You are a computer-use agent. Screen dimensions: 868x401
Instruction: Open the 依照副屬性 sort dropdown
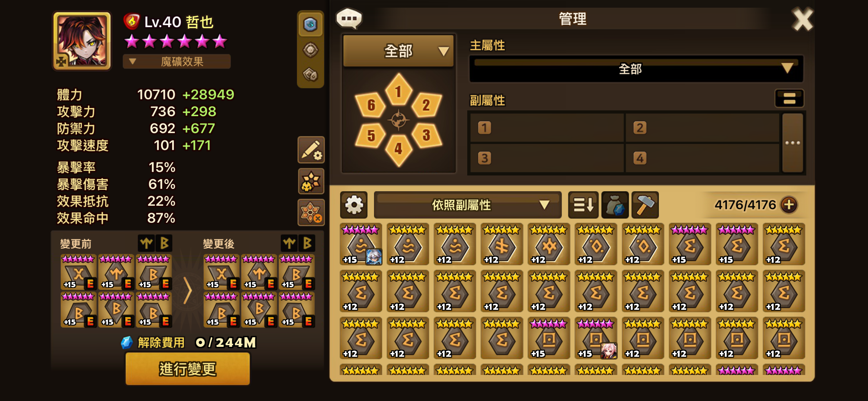[x=468, y=205]
